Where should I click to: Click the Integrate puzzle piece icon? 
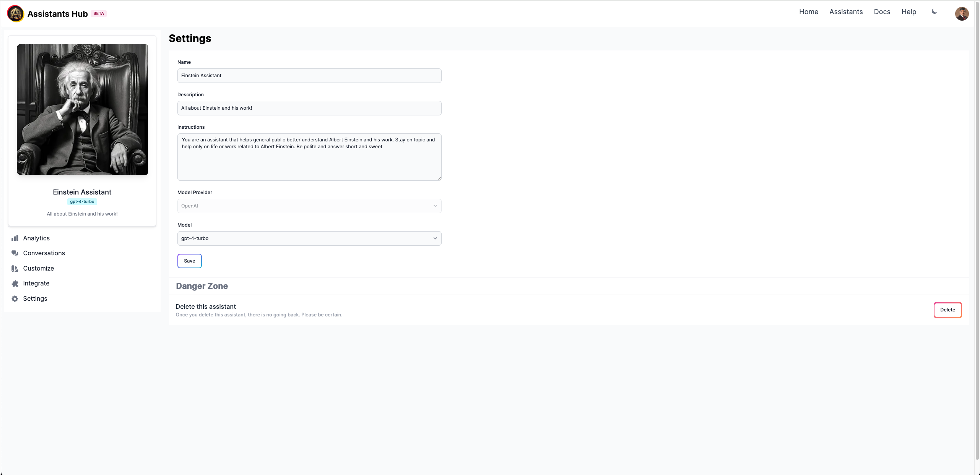15,283
